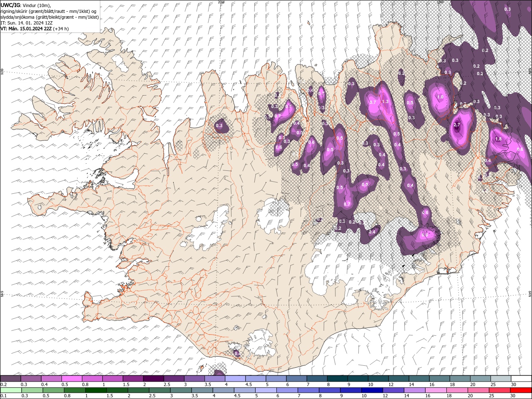The width and height of the screenshot is (532, 399).
Task: Click the 1.0 snowfall value in the northeast
Action: (440, 97)
